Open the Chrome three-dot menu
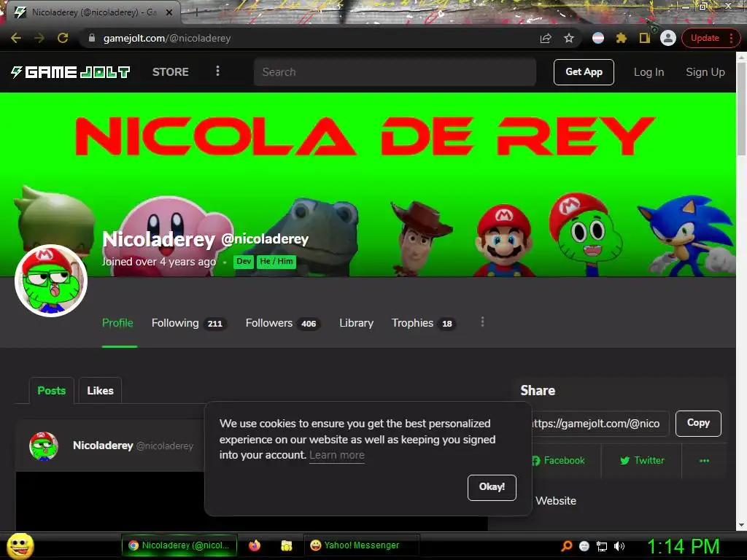The height and width of the screenshot is (560, 747). 731,38
